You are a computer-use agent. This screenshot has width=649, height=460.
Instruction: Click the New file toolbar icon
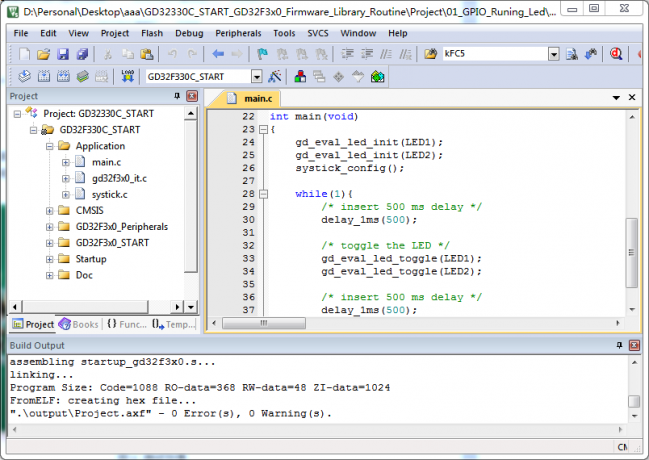[x=23, y=53]
